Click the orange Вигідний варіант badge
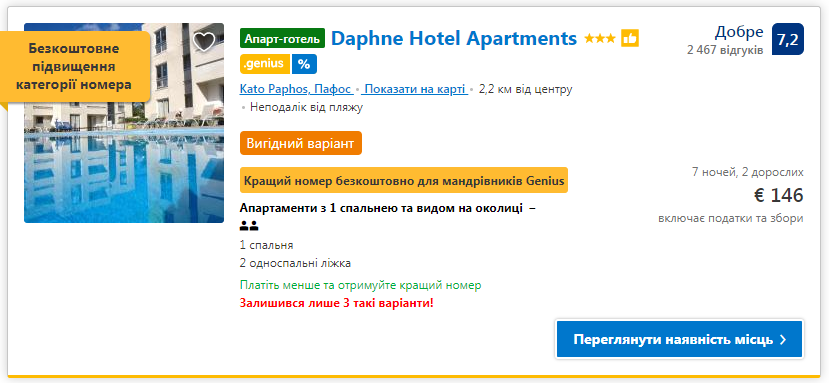The height and width of the screenshot is (383, 829). [301, 143]
